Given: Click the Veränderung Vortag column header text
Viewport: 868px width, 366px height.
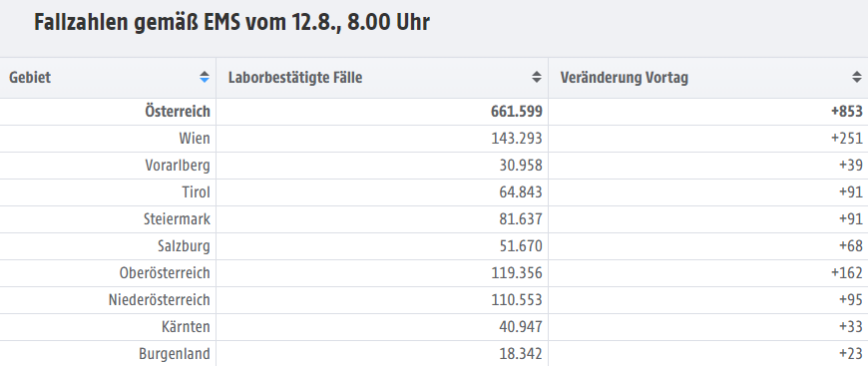Looking at the screenshot, I should click(625, 78).
